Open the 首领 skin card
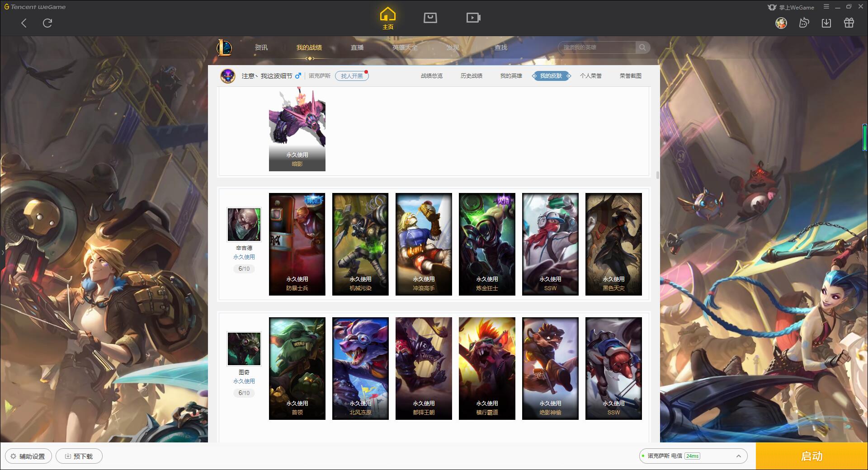Image resolution: width=868 pixels, height=470 pixels. [x=297, y=368]
